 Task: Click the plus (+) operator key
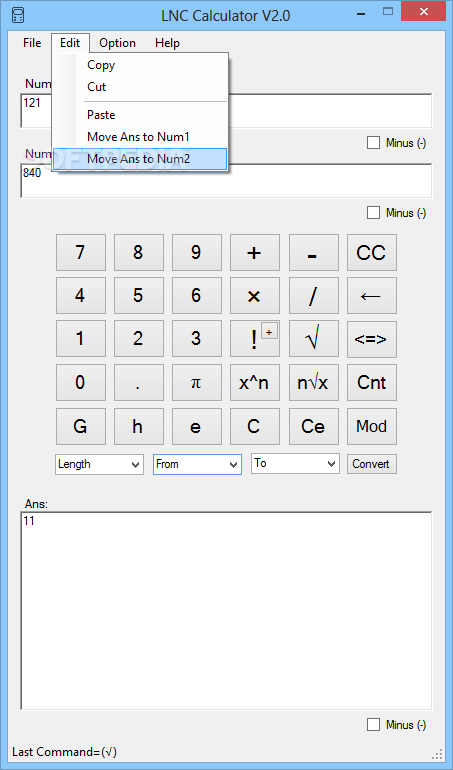click(255, 252)
